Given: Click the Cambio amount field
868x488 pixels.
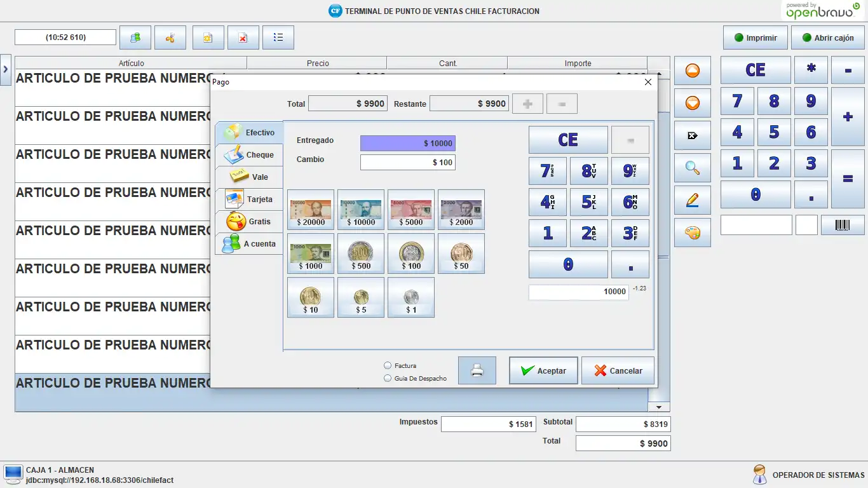Looking at the screenshot, I should (x=408, y=162).
